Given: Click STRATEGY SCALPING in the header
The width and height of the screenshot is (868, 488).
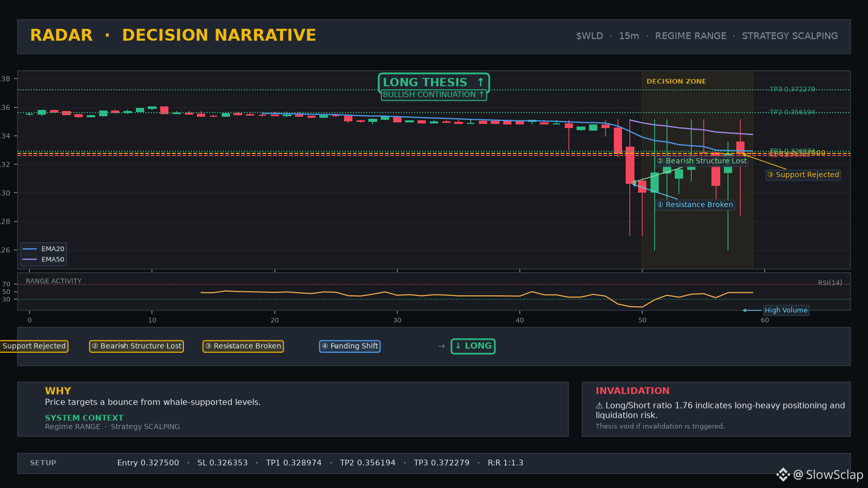Looking at the screenshot, I should pyautogui.click(x=790, y=36).
